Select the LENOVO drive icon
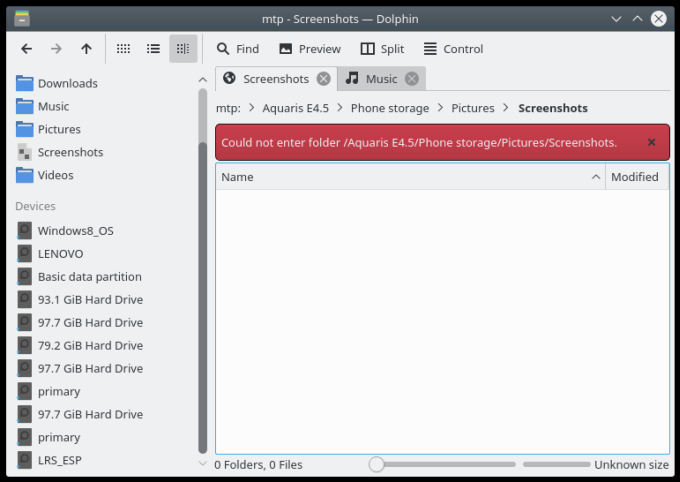This screenshot has height=482, width=680. 25,254
